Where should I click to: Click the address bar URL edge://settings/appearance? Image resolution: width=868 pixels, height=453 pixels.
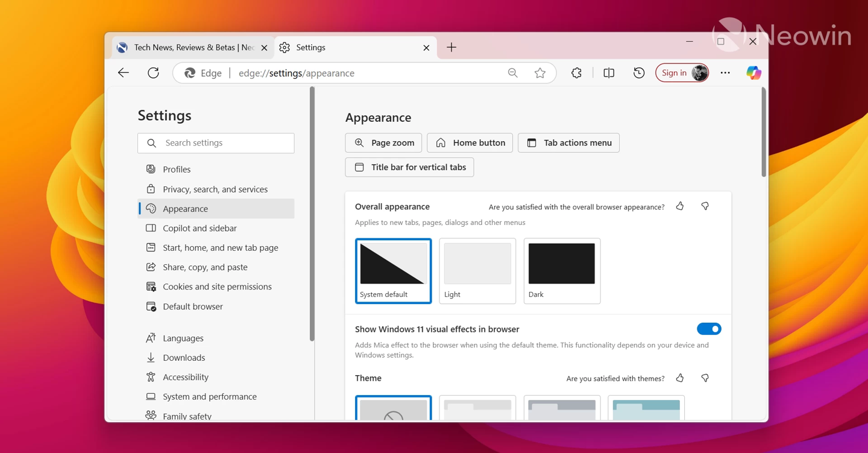(297, 73)
